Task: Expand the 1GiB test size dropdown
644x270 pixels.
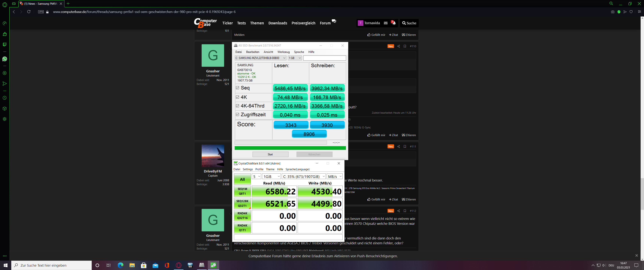Action: point(271,177)
